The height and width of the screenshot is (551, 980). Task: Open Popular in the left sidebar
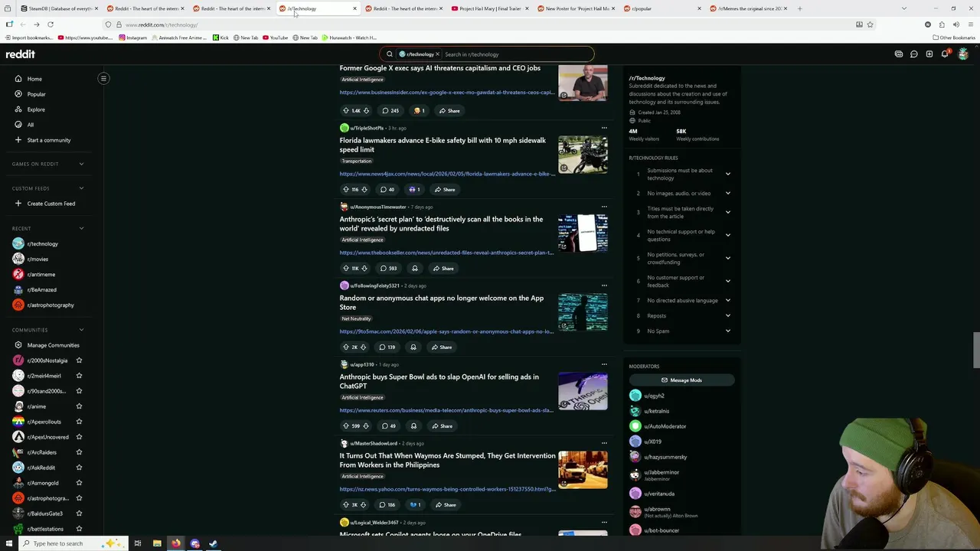pyautogui.click(x=36, y=94)
